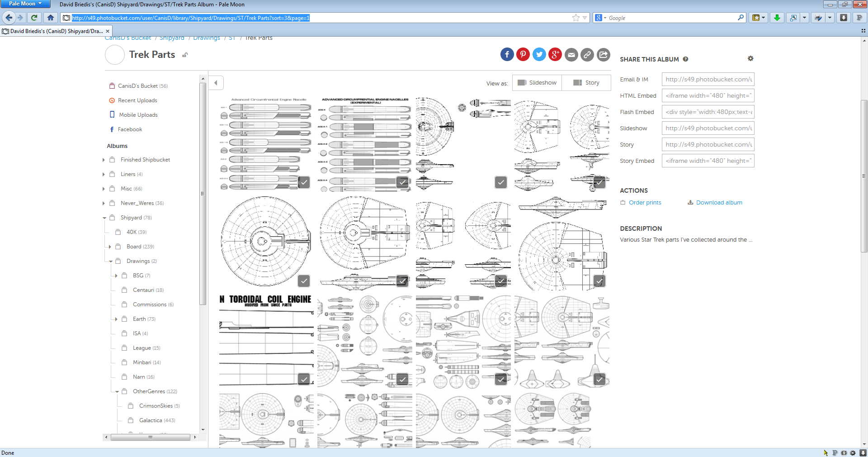
Task: Select large saucer top-view thumbnail checkbox
Action: [304, 281]
